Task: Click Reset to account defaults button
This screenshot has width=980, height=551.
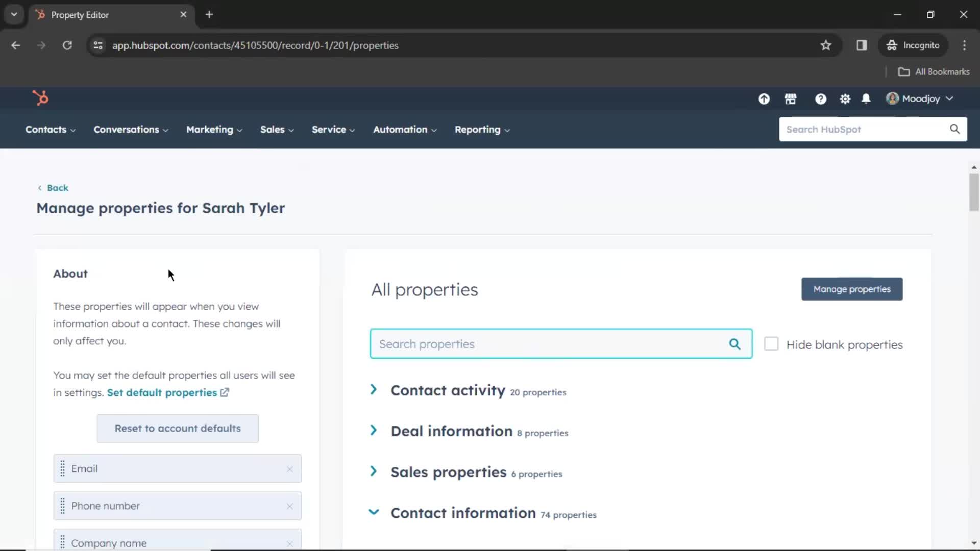Action: 177,429
